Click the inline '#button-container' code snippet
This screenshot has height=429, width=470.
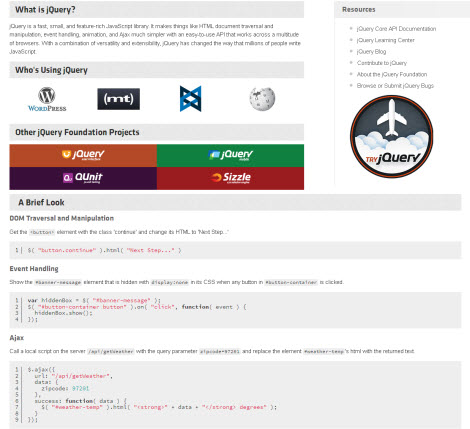click(291, 282)
